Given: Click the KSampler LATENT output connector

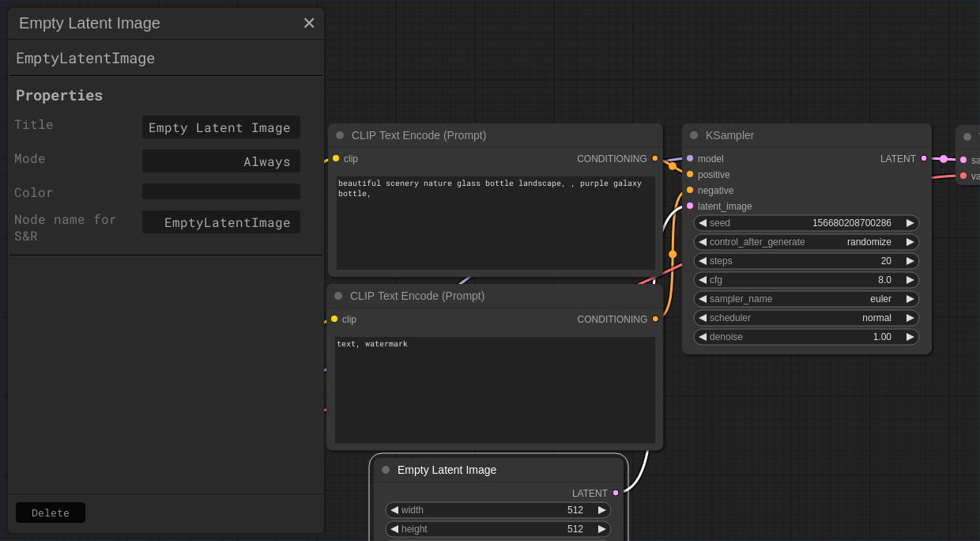Looking at the screenshot, I should point(924,158).
